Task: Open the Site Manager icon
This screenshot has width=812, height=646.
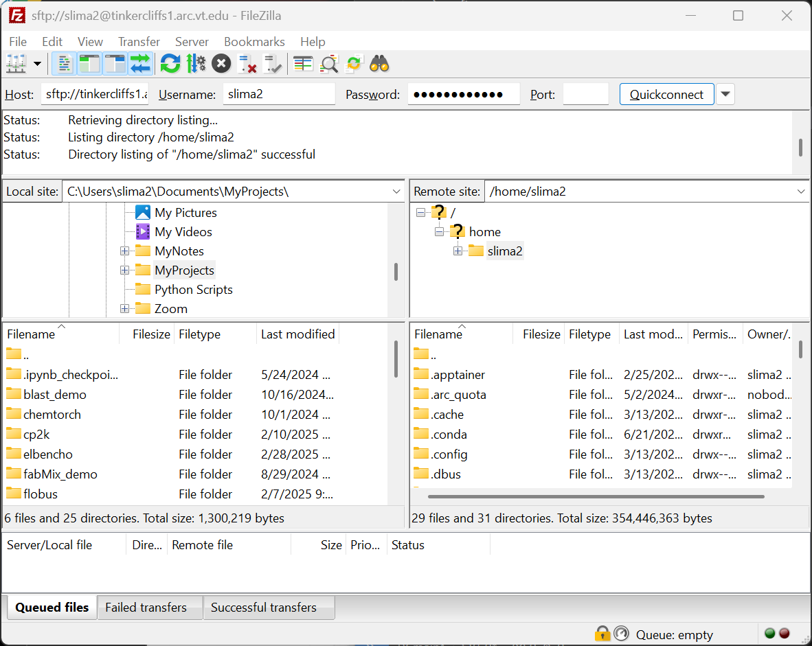Action: click(16, 64)
